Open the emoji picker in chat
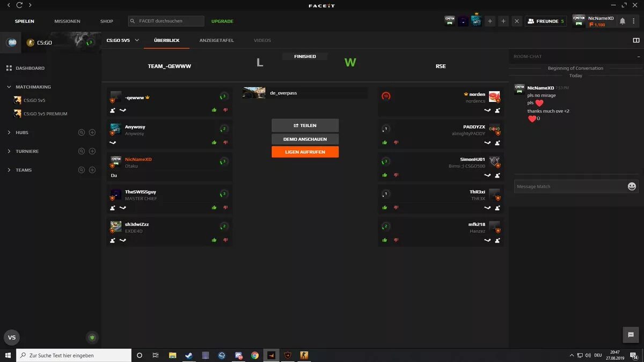Image resolution: width=644 pixels, height=362 pixels. coord(632,186)
